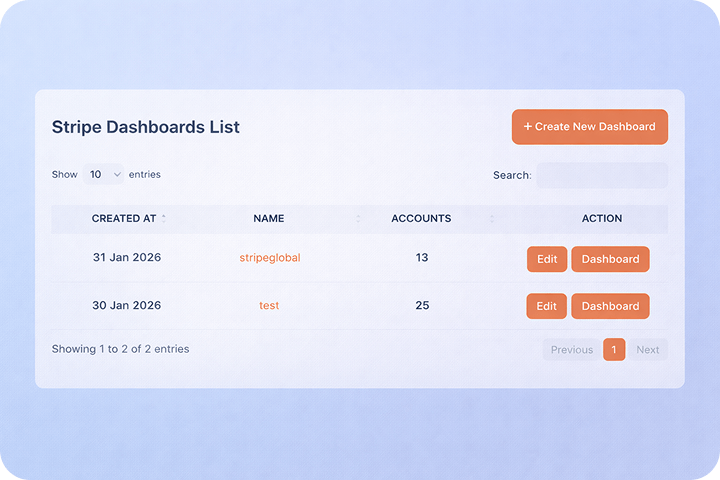This screenshot has width=720, height=480.
Task: Click the Create New Dashboard button
Action: [x=590, y=127]
